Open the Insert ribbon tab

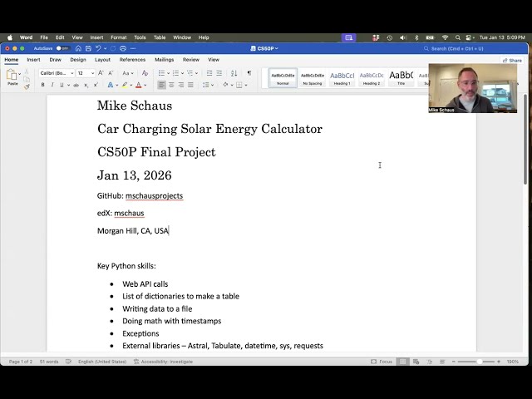tap(33, 60)
